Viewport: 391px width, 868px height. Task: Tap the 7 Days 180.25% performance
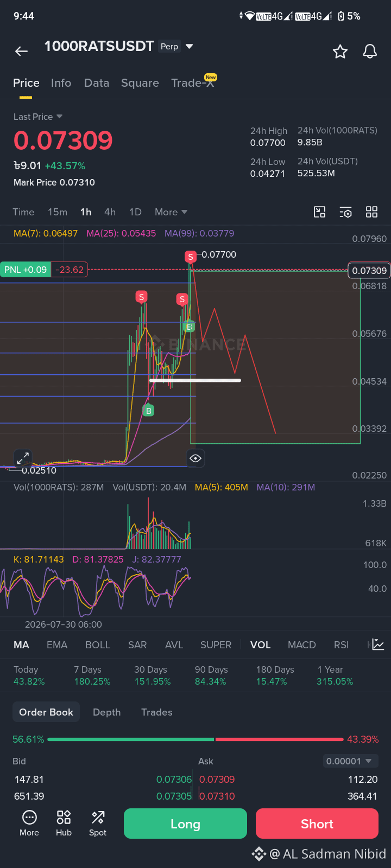point(92,675)
